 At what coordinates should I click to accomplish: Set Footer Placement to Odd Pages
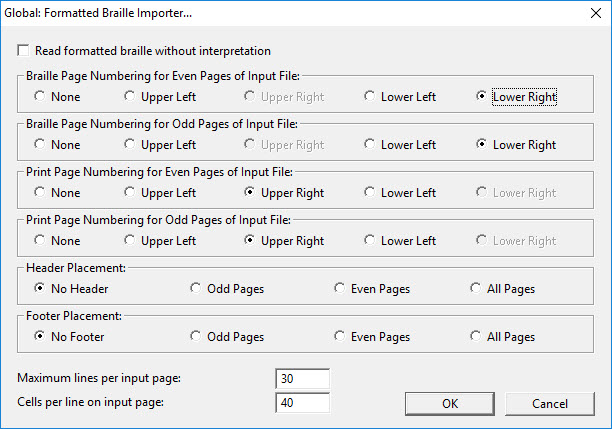pos(196,337)
